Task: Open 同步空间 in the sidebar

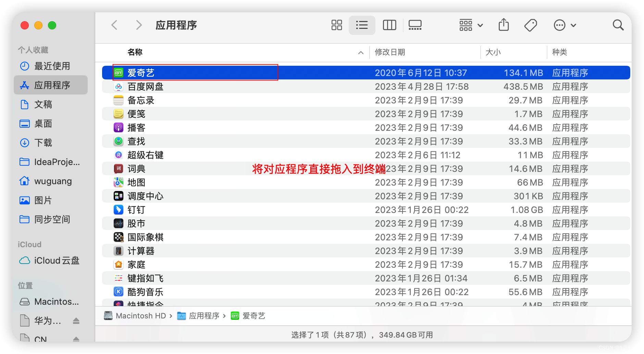Action: (51, 219)
